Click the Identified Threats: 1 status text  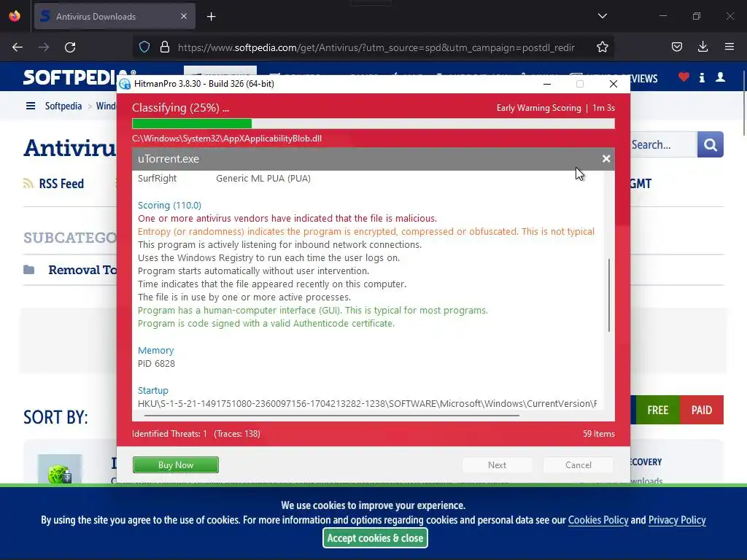coord(169,434)
